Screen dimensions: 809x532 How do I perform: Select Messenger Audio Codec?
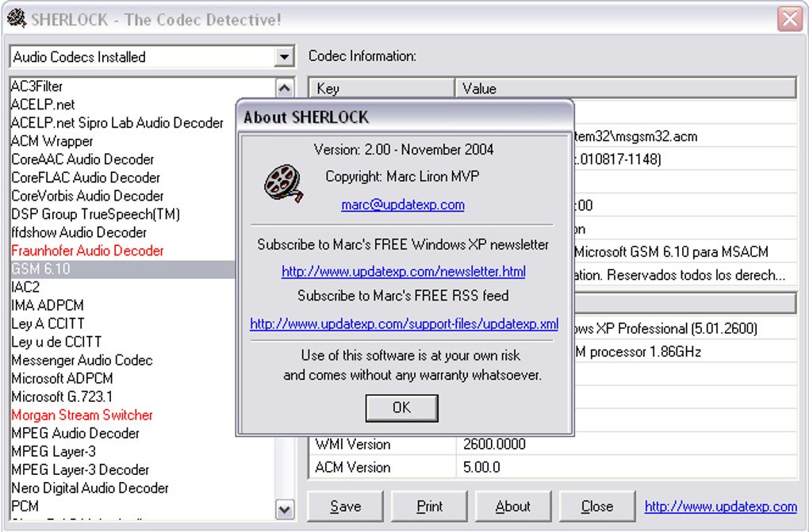[82, 360]
